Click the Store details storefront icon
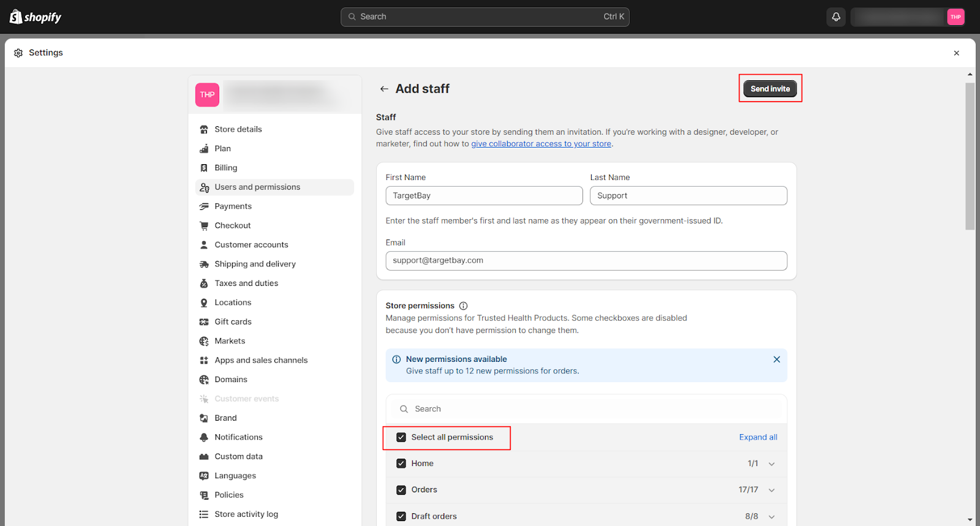Viewport: 980px width, 526px height. [x=204, y=129]
